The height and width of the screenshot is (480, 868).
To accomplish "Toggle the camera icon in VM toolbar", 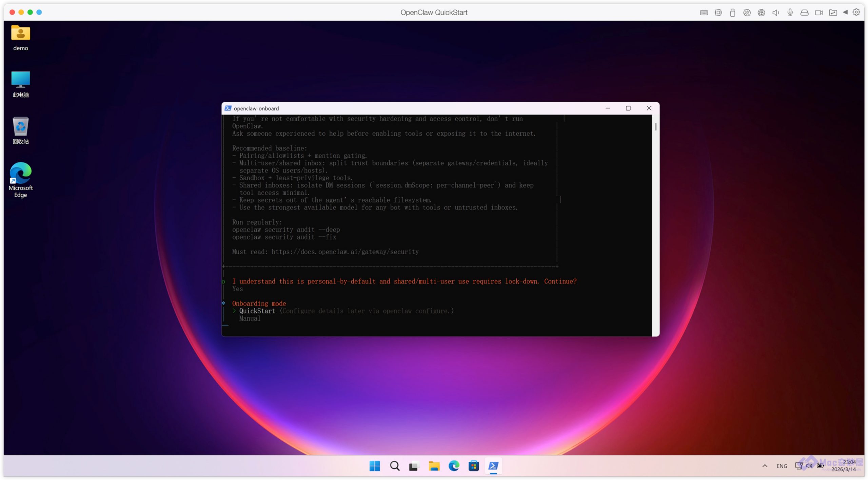I will pos(819,13).
